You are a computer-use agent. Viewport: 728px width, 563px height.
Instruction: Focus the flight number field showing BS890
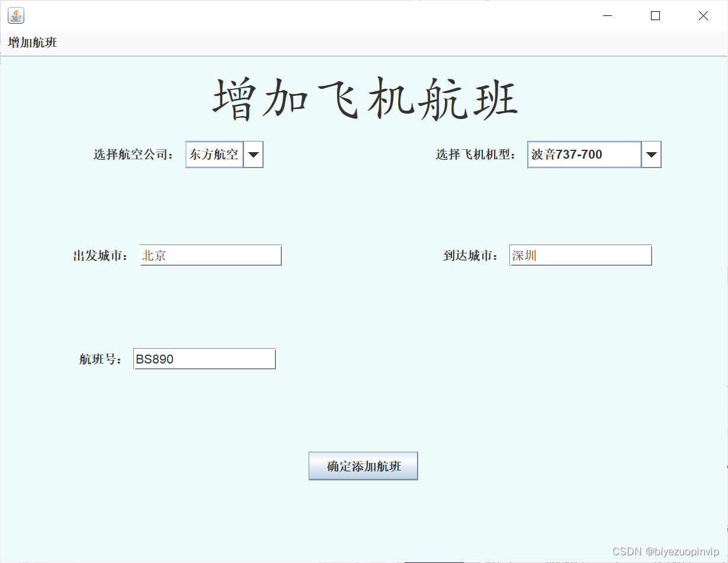(x=204, y=359)
